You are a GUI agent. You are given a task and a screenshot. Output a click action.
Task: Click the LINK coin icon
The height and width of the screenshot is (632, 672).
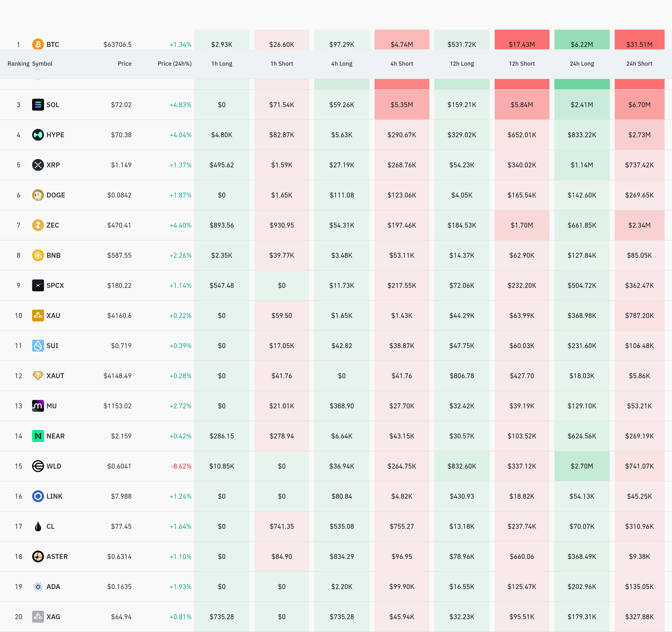click(38, 496)
